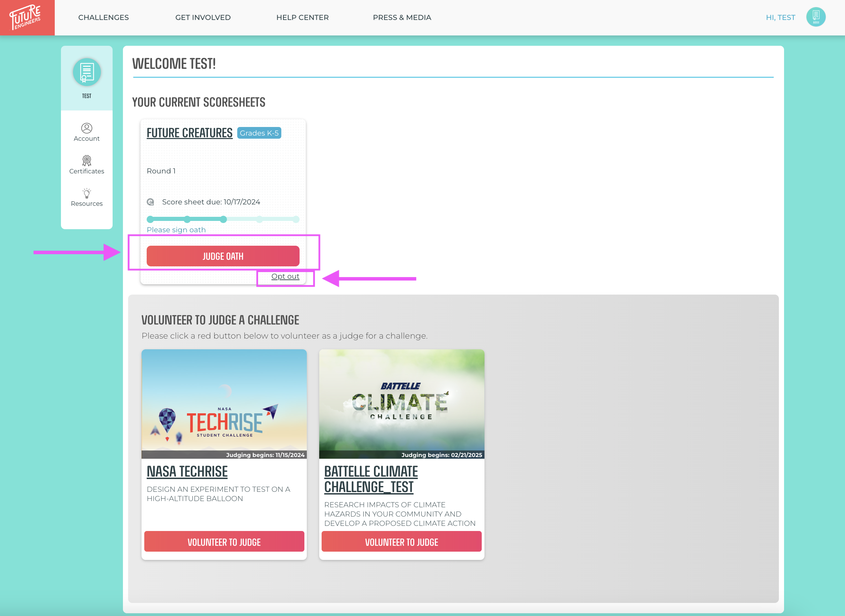Screen dimensions: 845x616
Task: Open the Resources lightbulb icon
Action: click(86, 193)
